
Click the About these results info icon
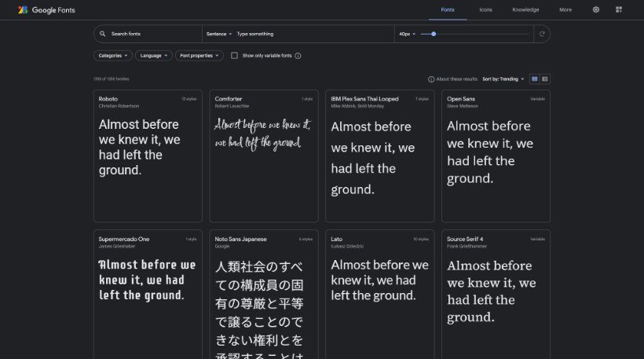431,79
